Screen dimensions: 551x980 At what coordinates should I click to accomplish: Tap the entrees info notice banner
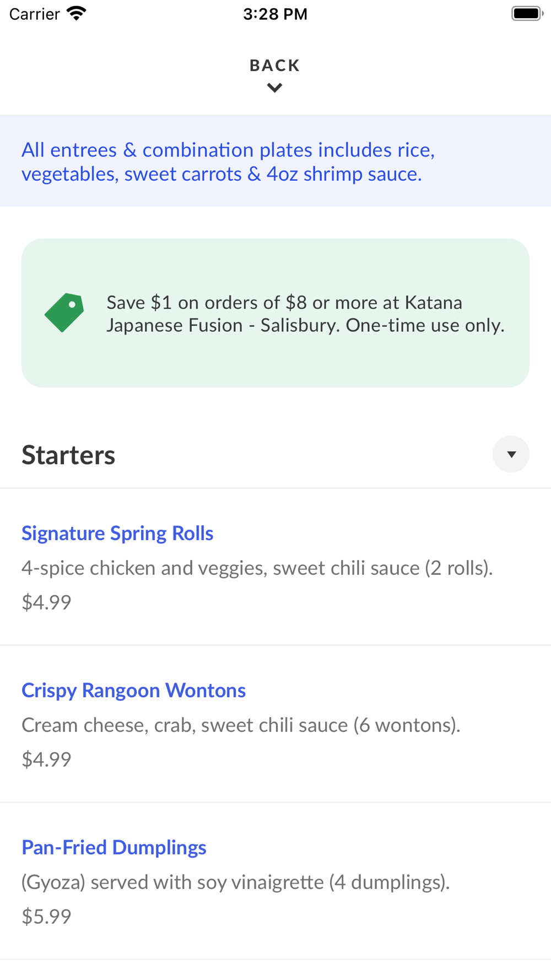click(x=228, y=161)
